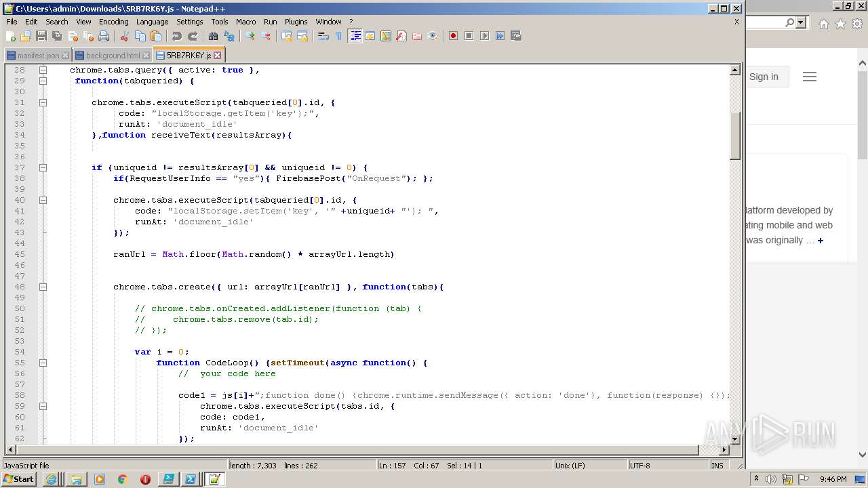Start macro recording with red dot icon
This screenshot has width=868, height=488.
454,36
